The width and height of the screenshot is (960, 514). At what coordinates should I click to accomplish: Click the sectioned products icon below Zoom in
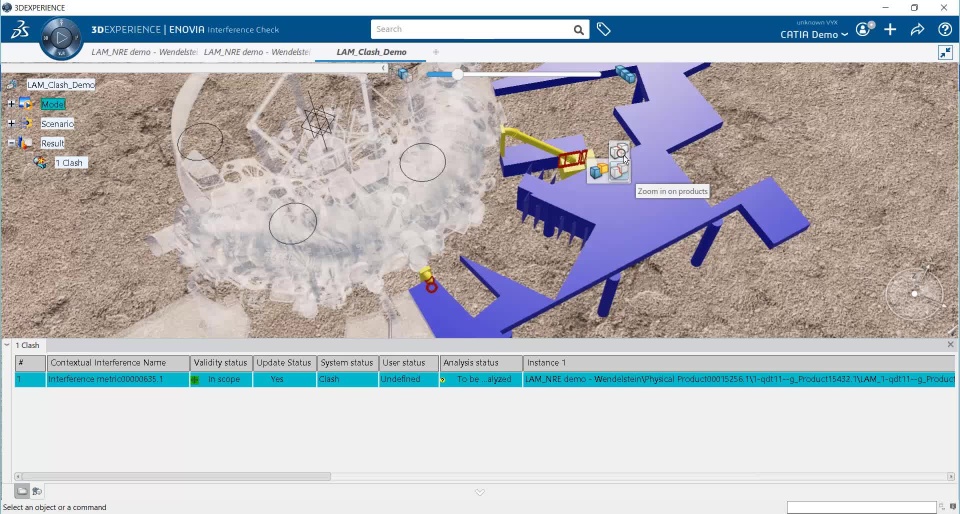[x=620, y=171]
